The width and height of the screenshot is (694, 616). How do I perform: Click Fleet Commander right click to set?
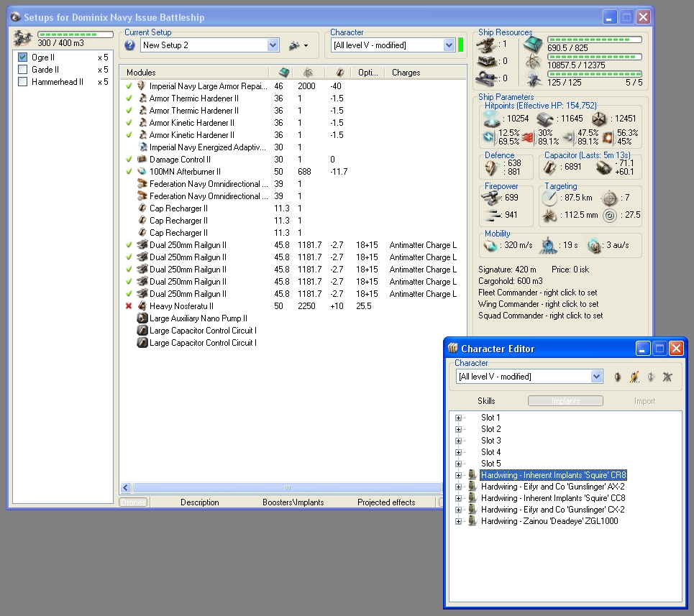coord(537,293)
